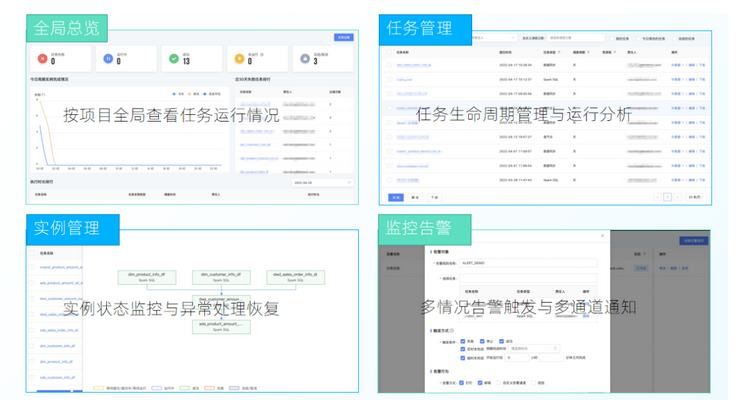Select the 全局总览 tab label
Screen dimensions: 742x416
click(66, 27)
